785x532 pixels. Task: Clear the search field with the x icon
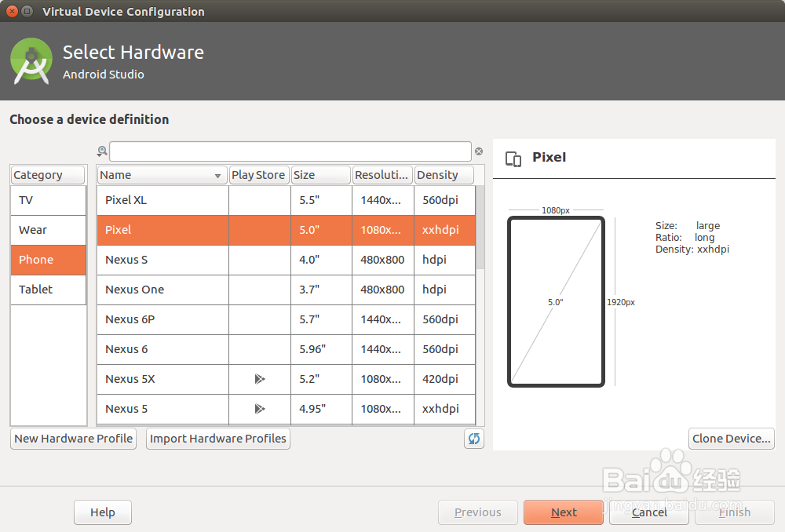[479, 151]
